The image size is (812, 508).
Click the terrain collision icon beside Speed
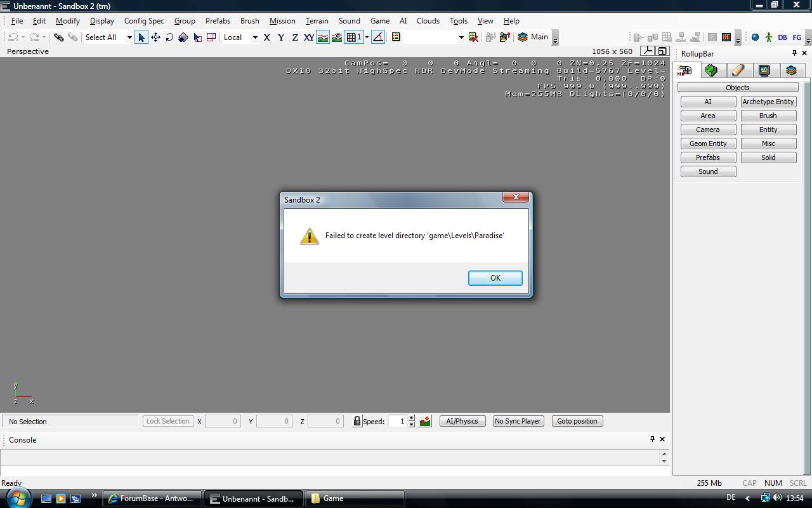[x=425, y=421]
